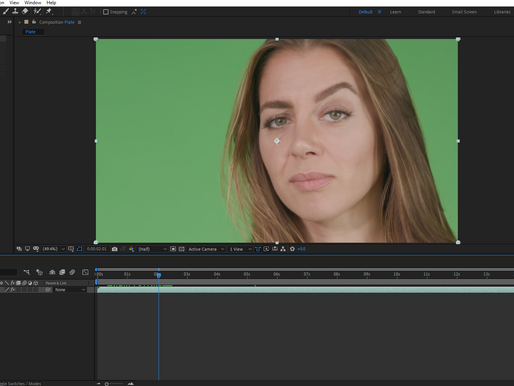Open graph editor icon in timeline

click(85, 272)
